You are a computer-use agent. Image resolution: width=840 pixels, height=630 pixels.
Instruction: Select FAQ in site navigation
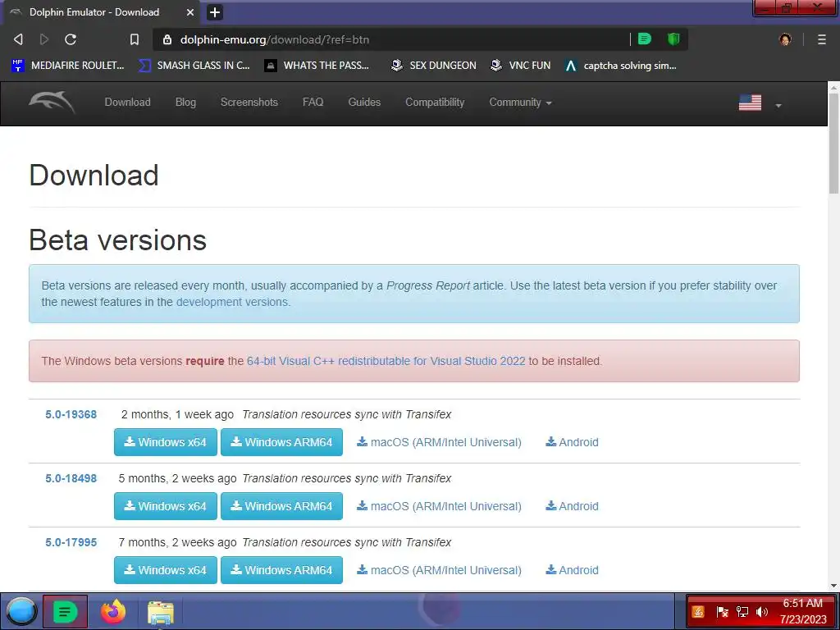pos(313,102)
